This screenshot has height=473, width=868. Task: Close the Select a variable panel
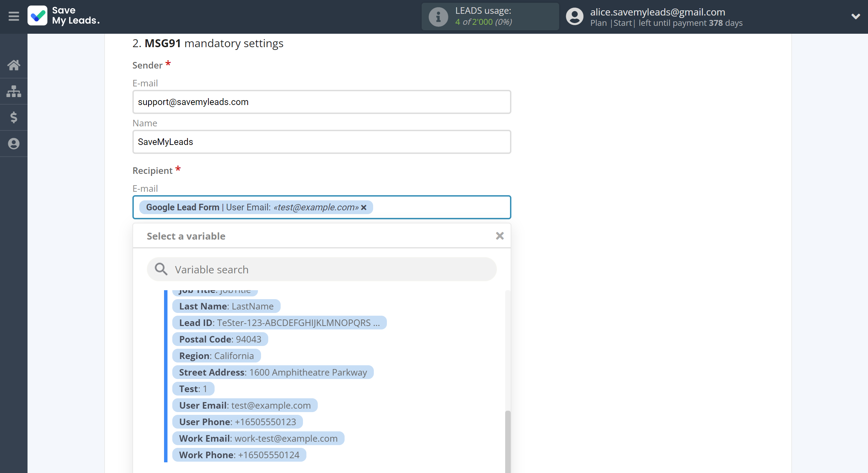pyautogui.click(x=500, y=236)
